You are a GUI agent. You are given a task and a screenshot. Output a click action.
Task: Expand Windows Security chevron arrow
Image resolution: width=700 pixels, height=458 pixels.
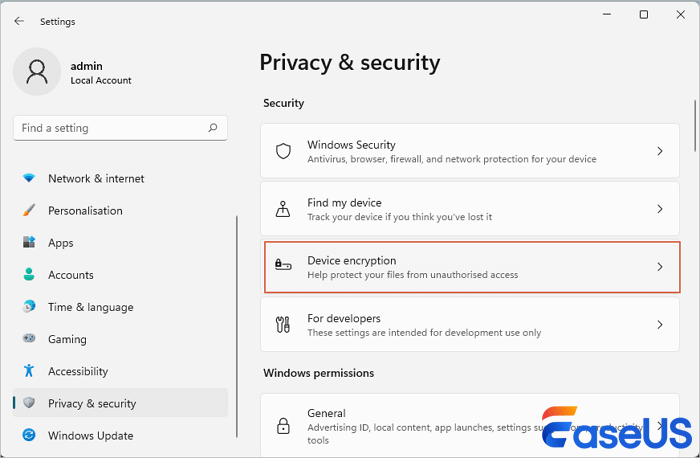pos(660,151)
